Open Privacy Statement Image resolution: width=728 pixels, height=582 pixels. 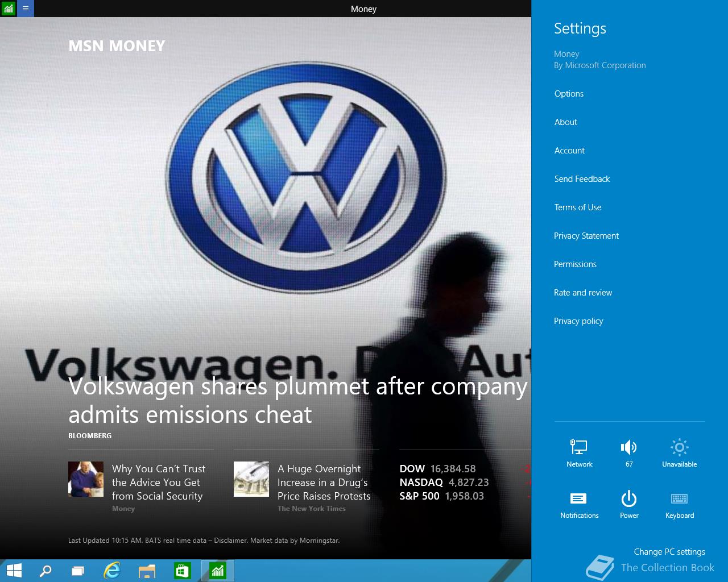586,236
